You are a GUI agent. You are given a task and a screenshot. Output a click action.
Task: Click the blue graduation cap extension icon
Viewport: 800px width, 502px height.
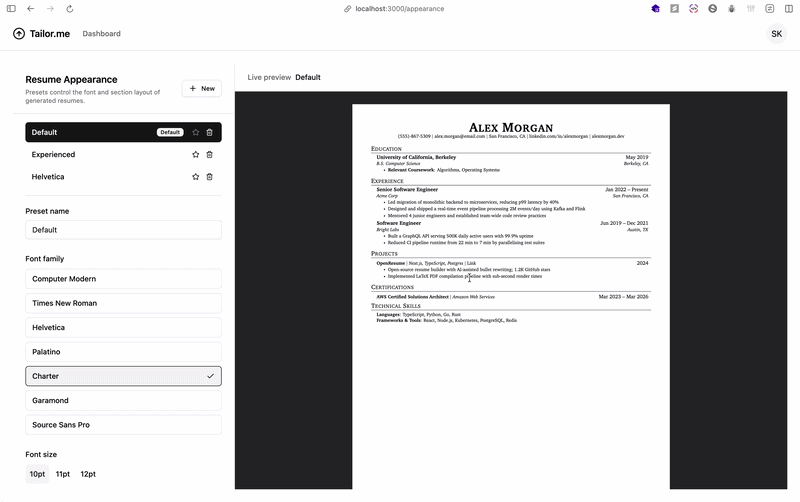(x=656, y=9)
